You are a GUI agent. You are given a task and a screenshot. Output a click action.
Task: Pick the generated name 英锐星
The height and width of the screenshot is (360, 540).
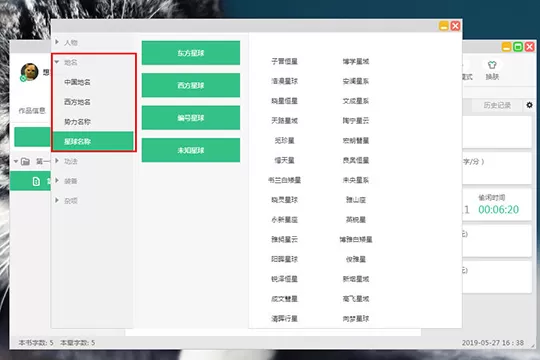point(356,219)
